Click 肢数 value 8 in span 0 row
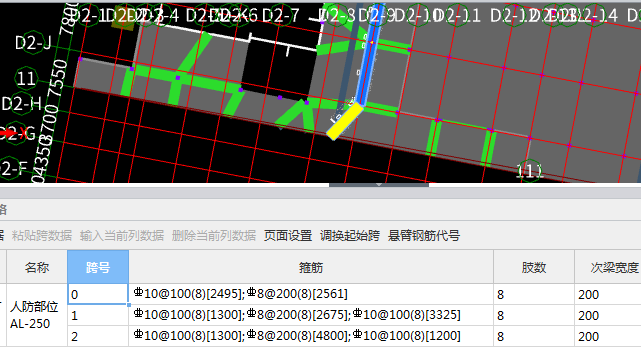Screen dimensions: 641x361 [x=533, y=294]
